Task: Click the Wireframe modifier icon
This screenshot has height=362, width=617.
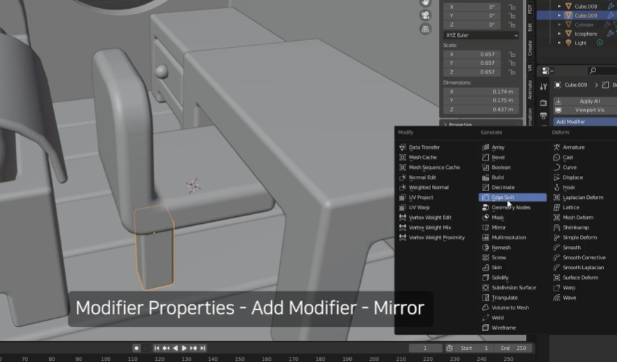Action: click(486, 327)
